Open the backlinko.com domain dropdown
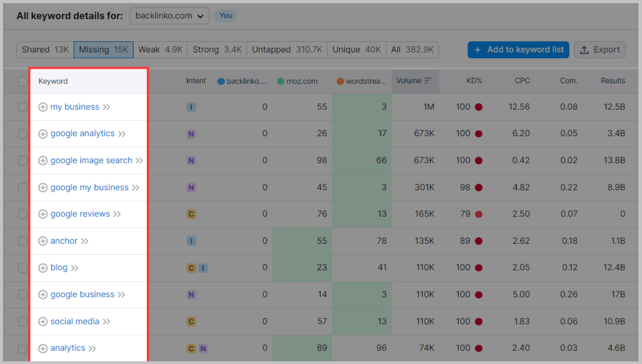The image size is (642, 364). [169, 16]
